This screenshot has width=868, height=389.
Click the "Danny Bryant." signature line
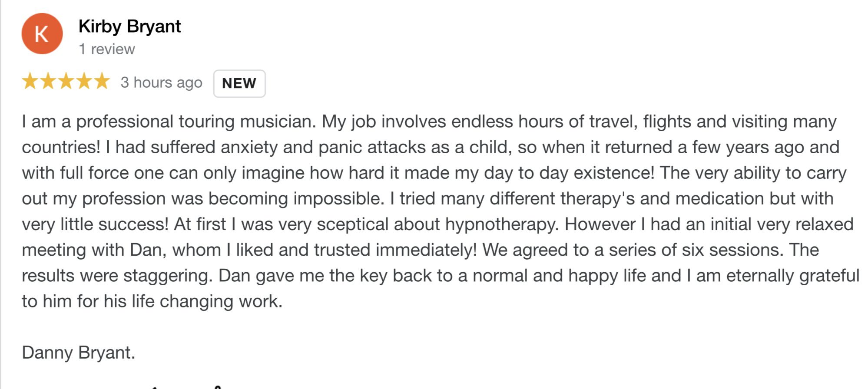[78, 353]
